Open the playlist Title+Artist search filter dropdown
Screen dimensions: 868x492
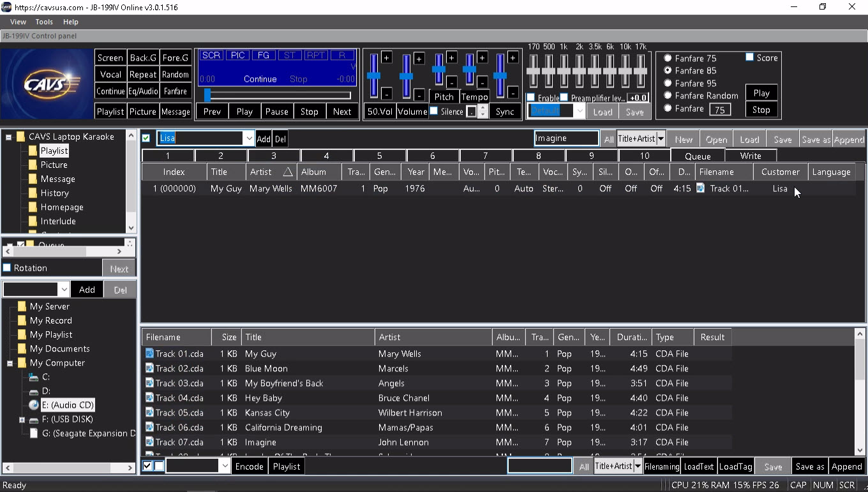coord(661,138)
